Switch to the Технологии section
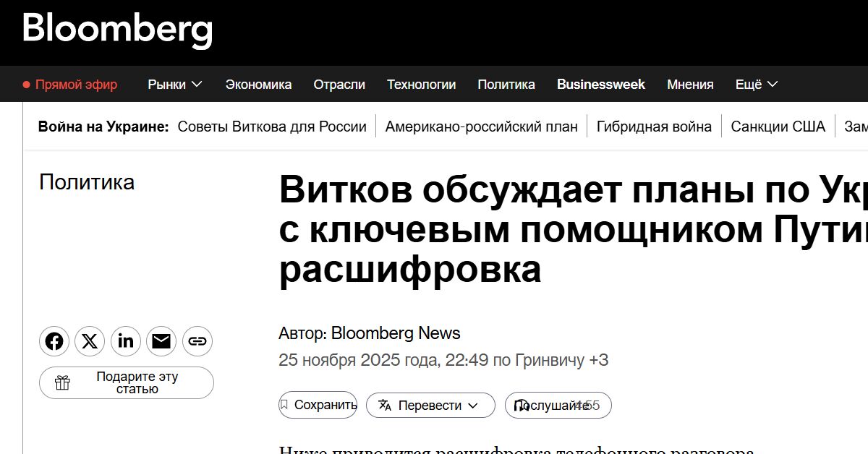The height and width of the screenshot is (454, 868). pos(422,84)
